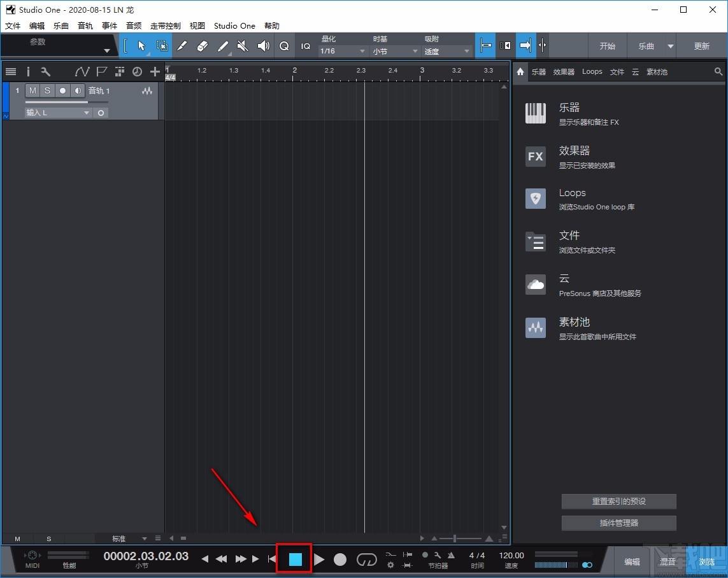728x578 pixels.
Task: Open the 文件 menu
Action: pyautogui.click(x=13, y=25)
